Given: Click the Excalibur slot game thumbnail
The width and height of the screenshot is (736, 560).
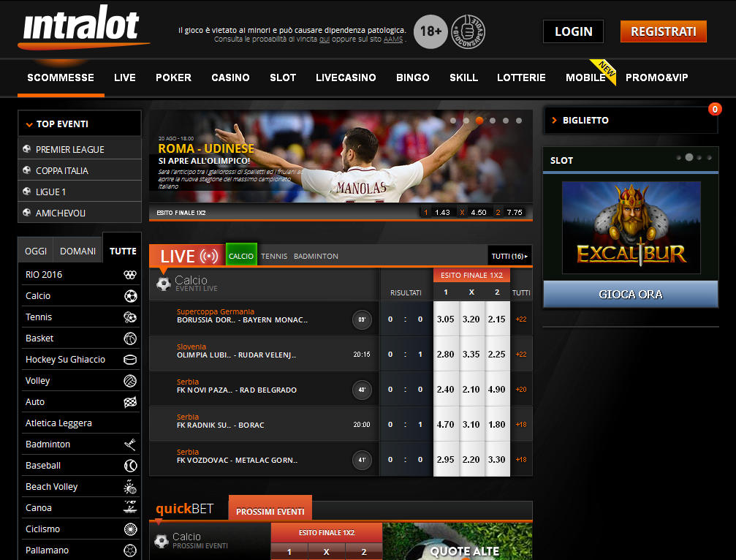Looking at the screenshot, I should click(631, 227).
